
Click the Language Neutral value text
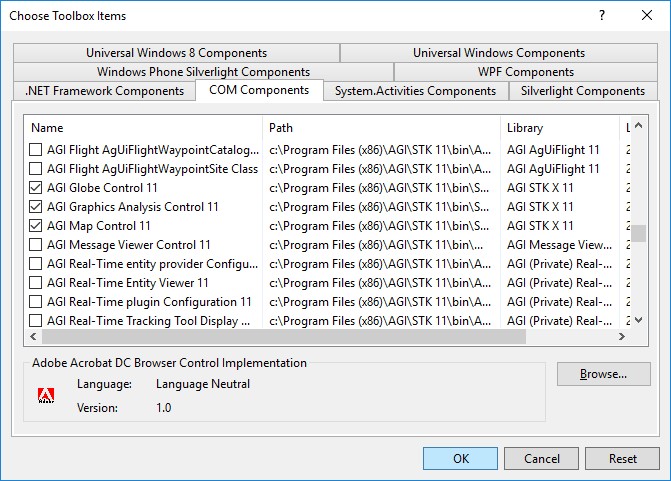pos(203,384)
